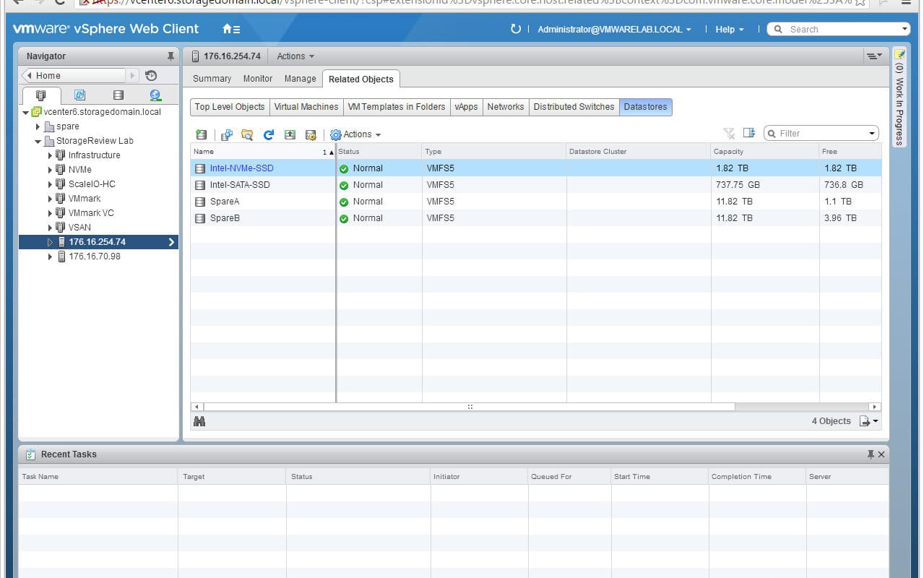The width and height of the screenshot is (924, 578).
Task: Expand the spare datacenter node
Action: 38,126
